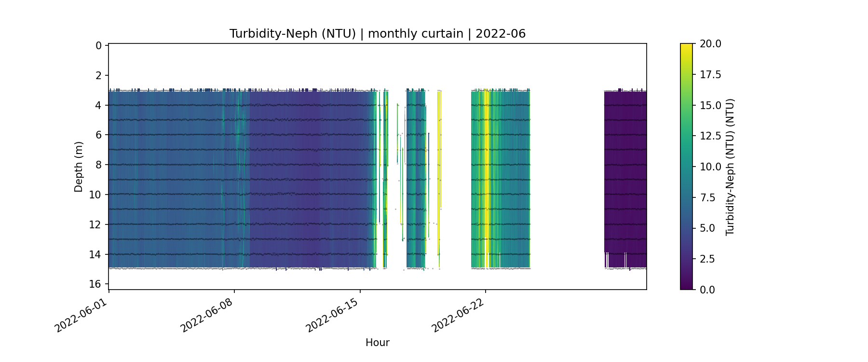Click the 12.5 colorbar tick label
Image resolution: width=868 pixels, height=362 pixels.
(x=710, y=136)
